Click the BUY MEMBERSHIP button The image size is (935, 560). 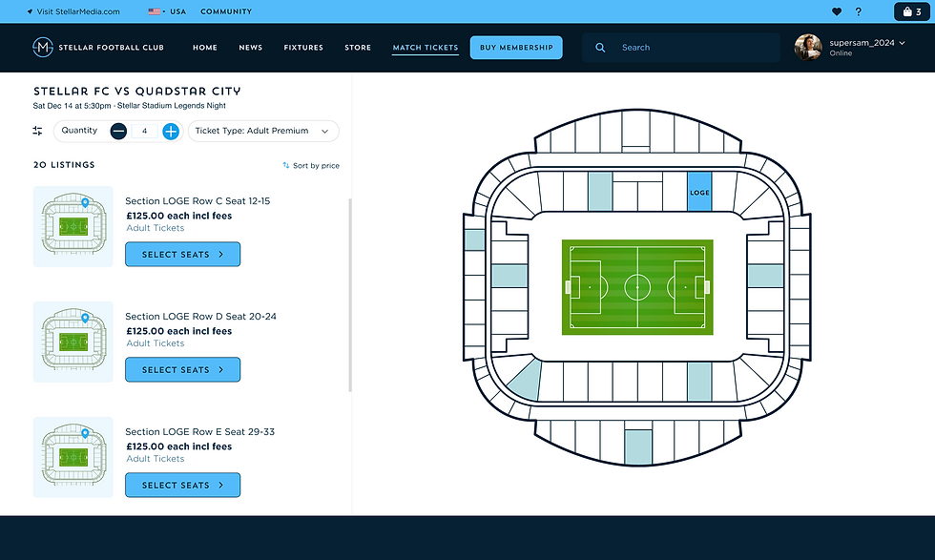(x=516, y=47)
